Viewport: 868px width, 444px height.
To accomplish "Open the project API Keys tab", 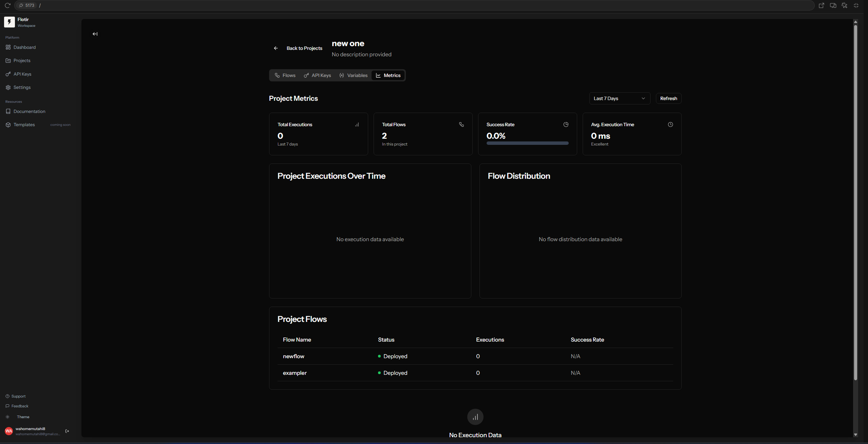I will [317, 75].
